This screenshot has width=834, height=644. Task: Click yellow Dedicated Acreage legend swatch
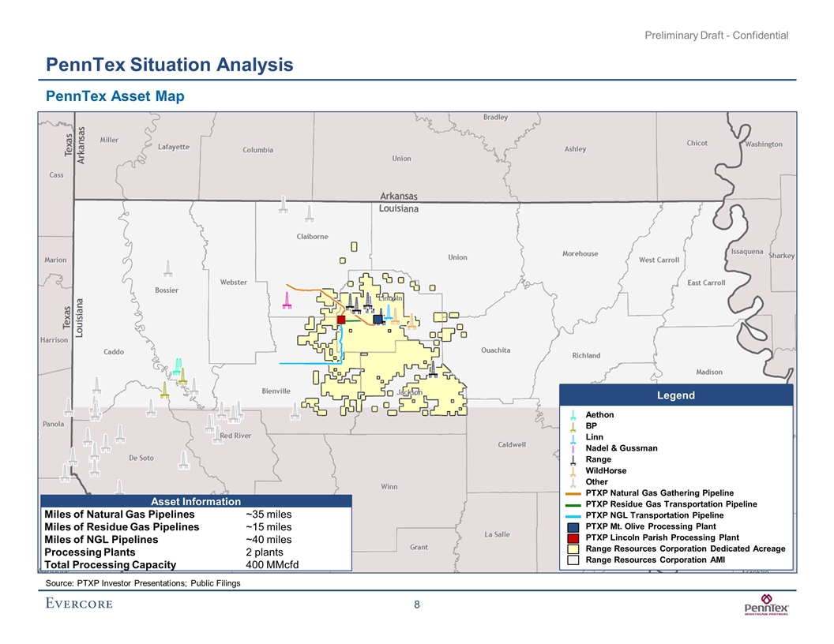click(x=573, y=549)
